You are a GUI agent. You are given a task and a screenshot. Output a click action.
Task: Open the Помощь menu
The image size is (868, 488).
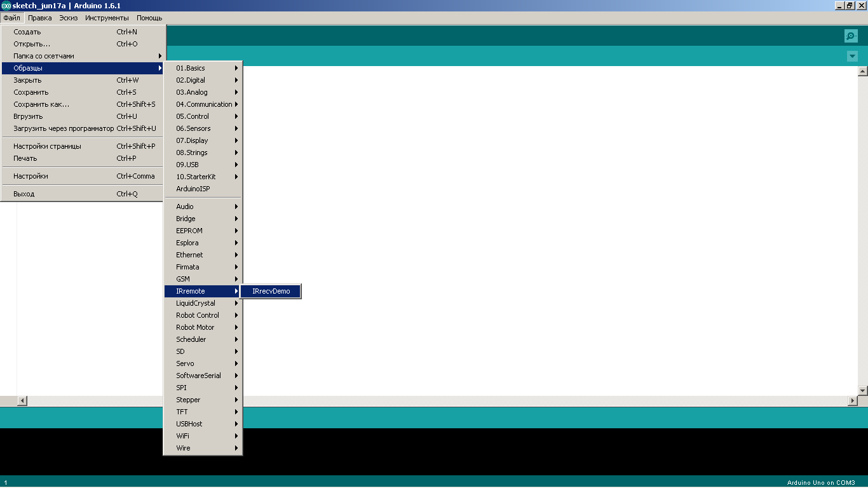pos(149,18)
